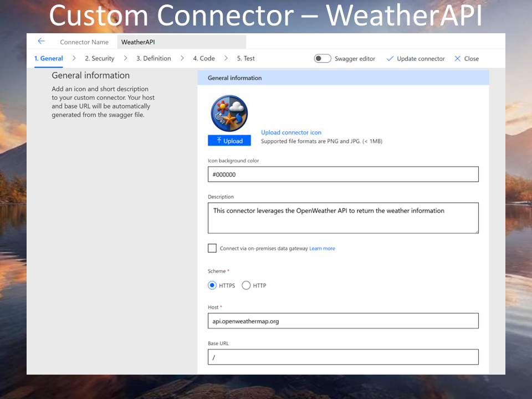
Task: Click chevron between General and Security
Action: [x=74, y=58]
